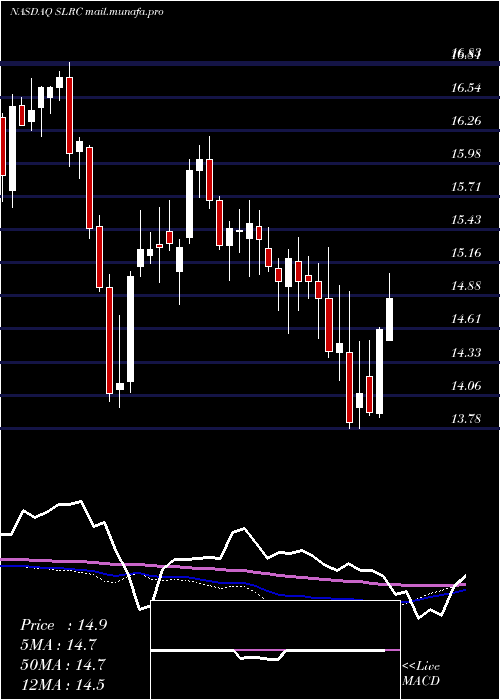Click the 15.71 price axis label
The image size is (500, 700).
tap(466, 187)
